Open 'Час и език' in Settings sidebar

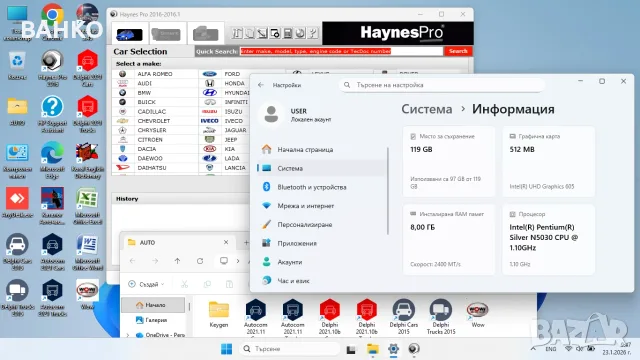coord(322,281)
